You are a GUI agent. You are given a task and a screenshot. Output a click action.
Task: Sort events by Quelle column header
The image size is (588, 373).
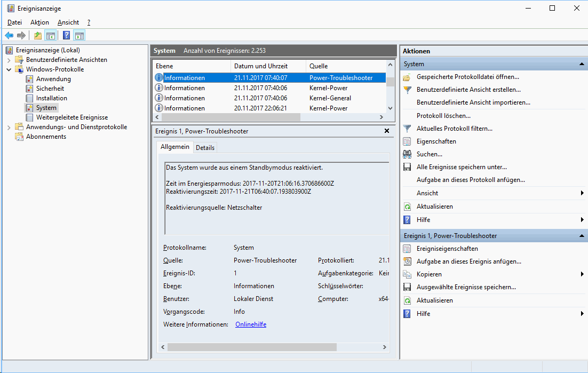(346, 66)
